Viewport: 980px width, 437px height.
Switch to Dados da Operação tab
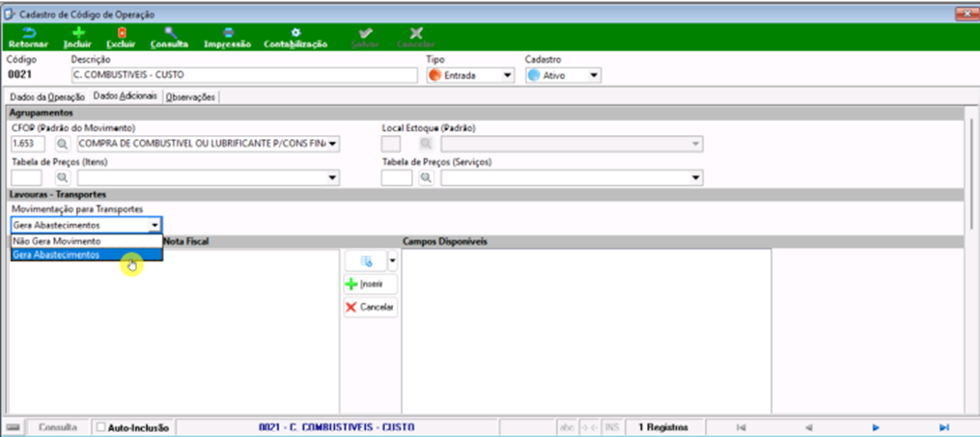coord(47,96)
